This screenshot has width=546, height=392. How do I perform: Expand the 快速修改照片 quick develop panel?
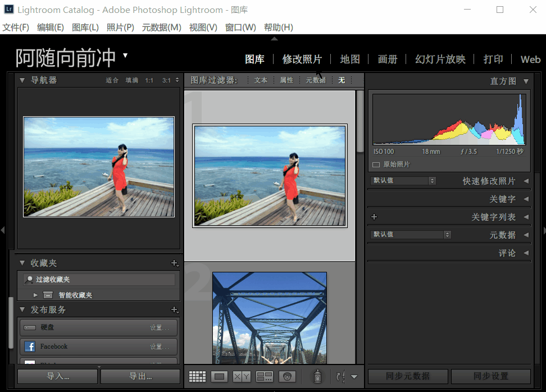(526, 181)
